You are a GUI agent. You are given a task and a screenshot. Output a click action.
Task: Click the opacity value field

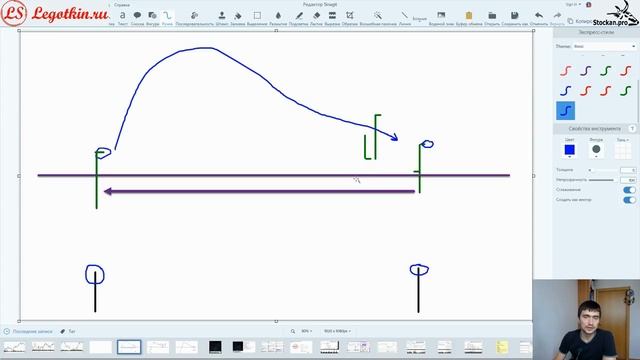point(628,180)
